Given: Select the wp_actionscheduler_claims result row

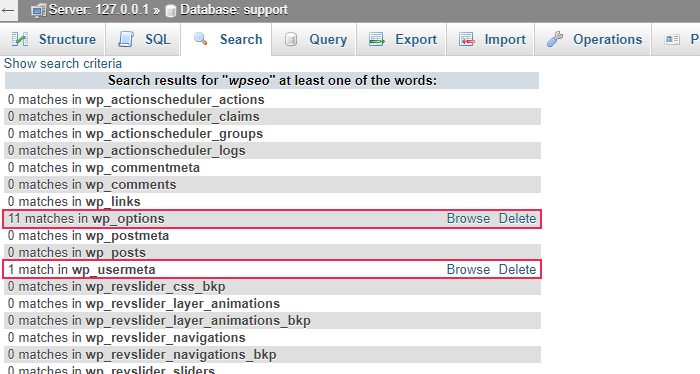Looking at the screenshot, I should (272, 116).
